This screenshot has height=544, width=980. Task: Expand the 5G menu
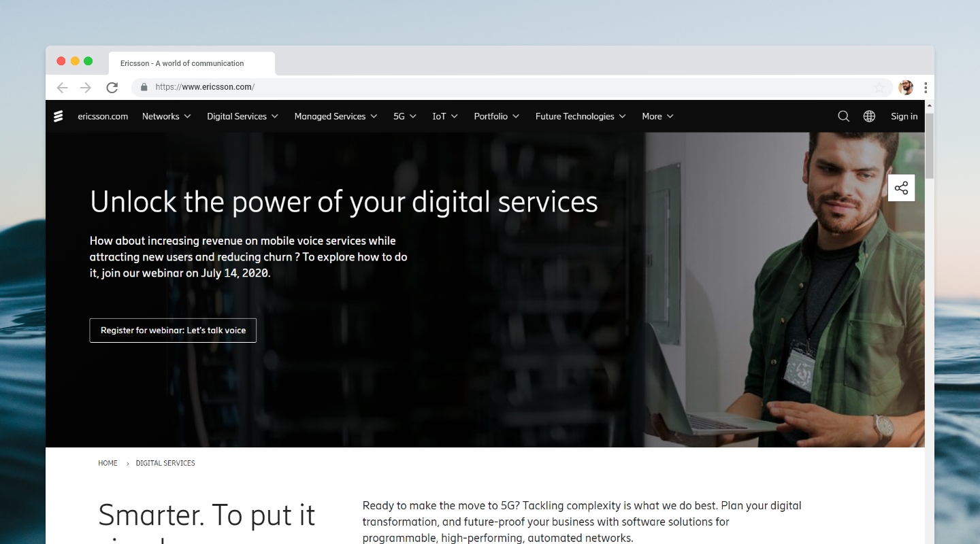405,116
